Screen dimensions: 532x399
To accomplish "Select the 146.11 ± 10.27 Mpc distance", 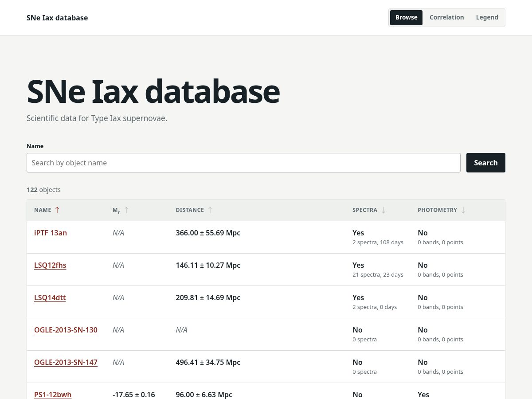I will (208, 266).
